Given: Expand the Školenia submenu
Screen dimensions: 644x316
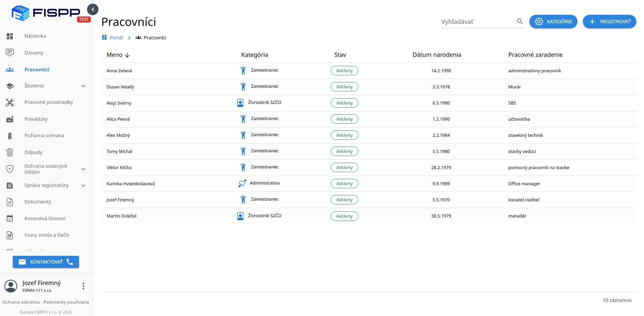Looking at the screenshot, I should [83, 86].
